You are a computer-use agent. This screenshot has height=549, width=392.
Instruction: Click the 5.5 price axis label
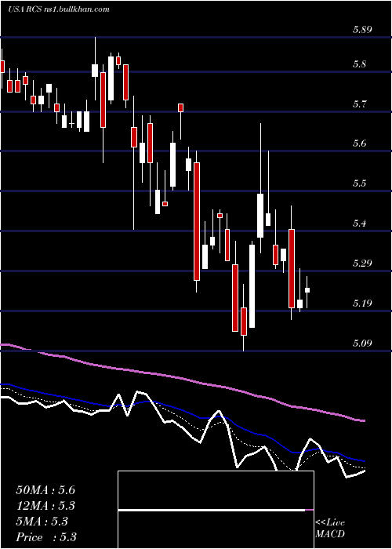click(359, 184)
